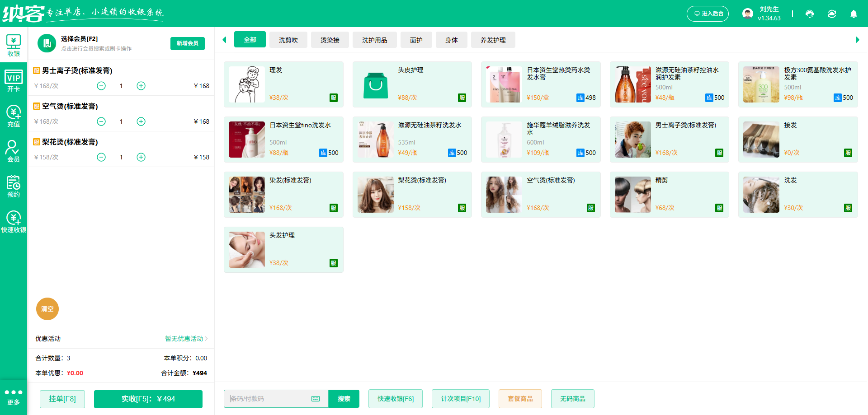The height and width of the screenshot is (415, 868).
Task: Increase quantity of 梨花烫 item
Action: pyautogui.click(x=141, y=157)
